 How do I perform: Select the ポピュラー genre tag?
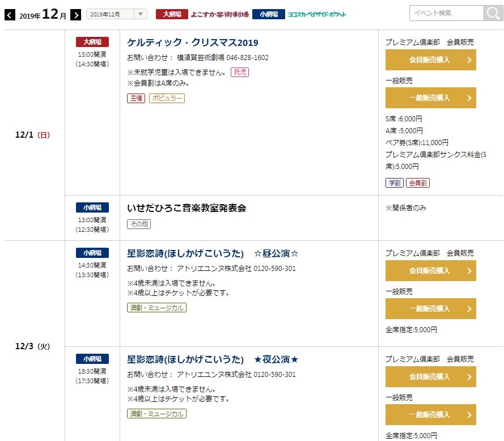[167, 98]
